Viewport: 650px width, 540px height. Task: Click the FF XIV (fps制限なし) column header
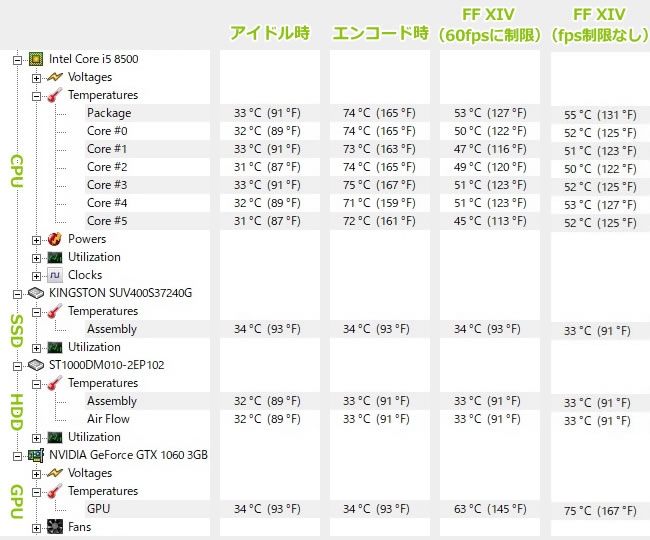(x=599, y=25)
